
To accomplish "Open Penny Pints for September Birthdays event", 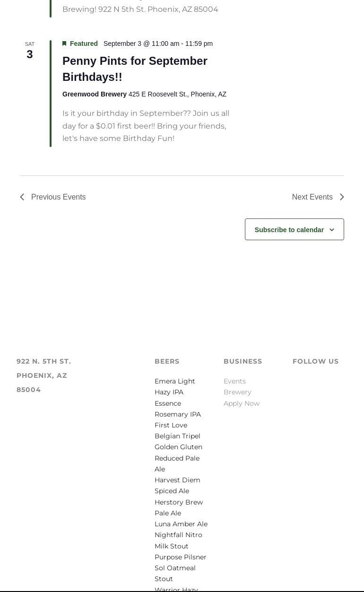I will tap(135, 69).
